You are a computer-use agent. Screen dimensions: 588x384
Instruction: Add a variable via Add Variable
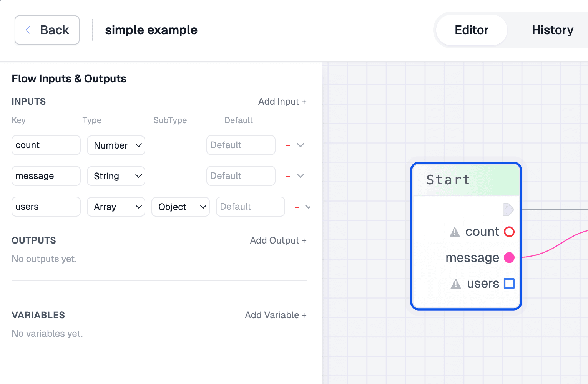tap(275, 315)
